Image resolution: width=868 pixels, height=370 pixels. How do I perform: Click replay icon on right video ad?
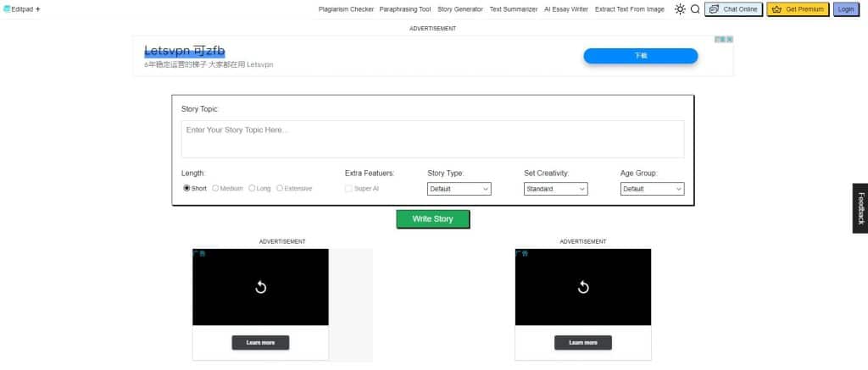pos(583,287)
